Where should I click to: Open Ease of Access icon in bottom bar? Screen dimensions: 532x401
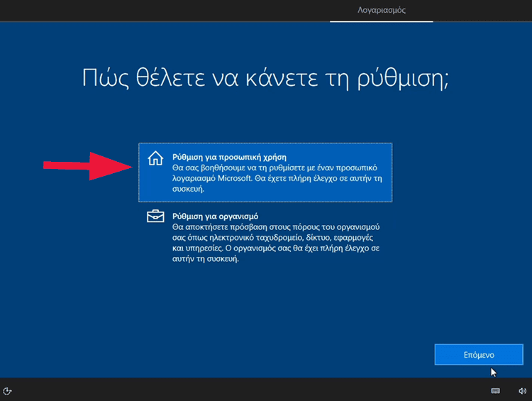(7, 391)
